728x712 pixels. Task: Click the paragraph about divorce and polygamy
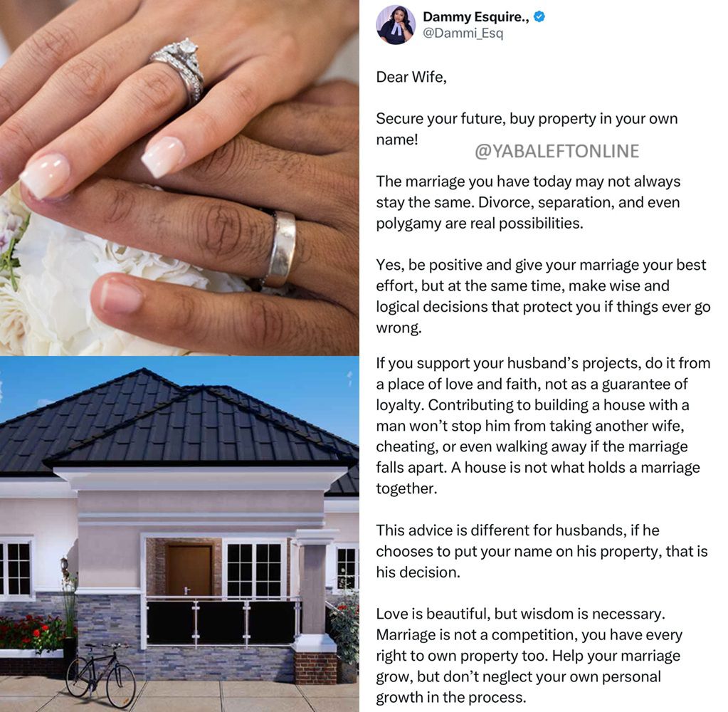[528, 202]
